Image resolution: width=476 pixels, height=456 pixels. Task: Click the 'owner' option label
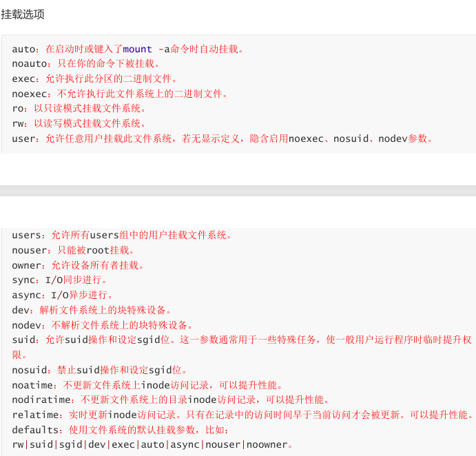coord(26,265)
